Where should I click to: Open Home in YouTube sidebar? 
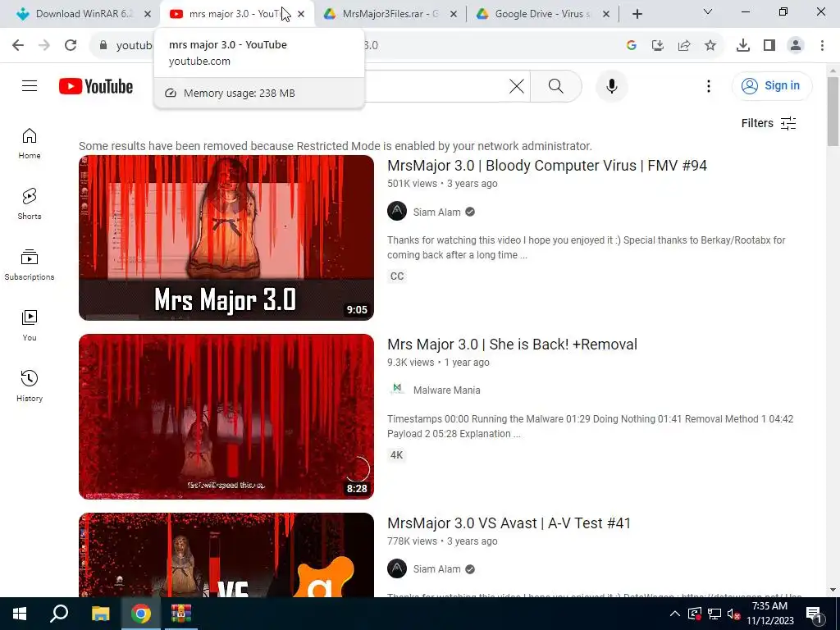[30, 144]
